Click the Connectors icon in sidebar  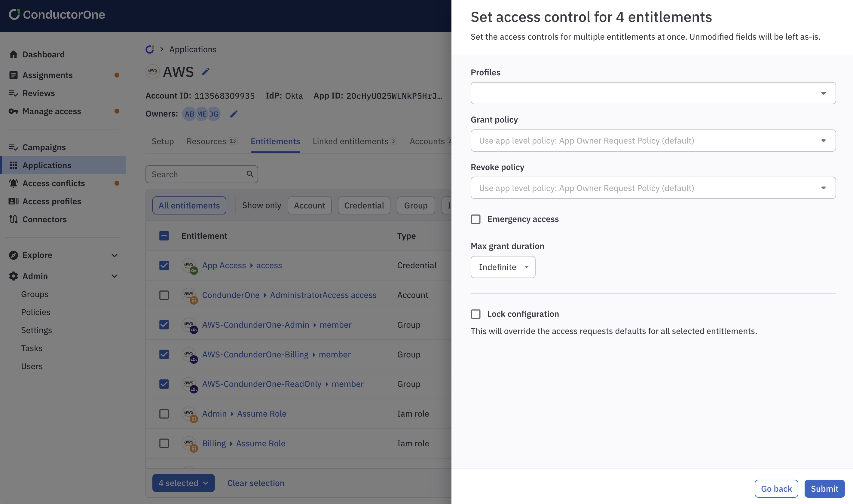(13, 219)
